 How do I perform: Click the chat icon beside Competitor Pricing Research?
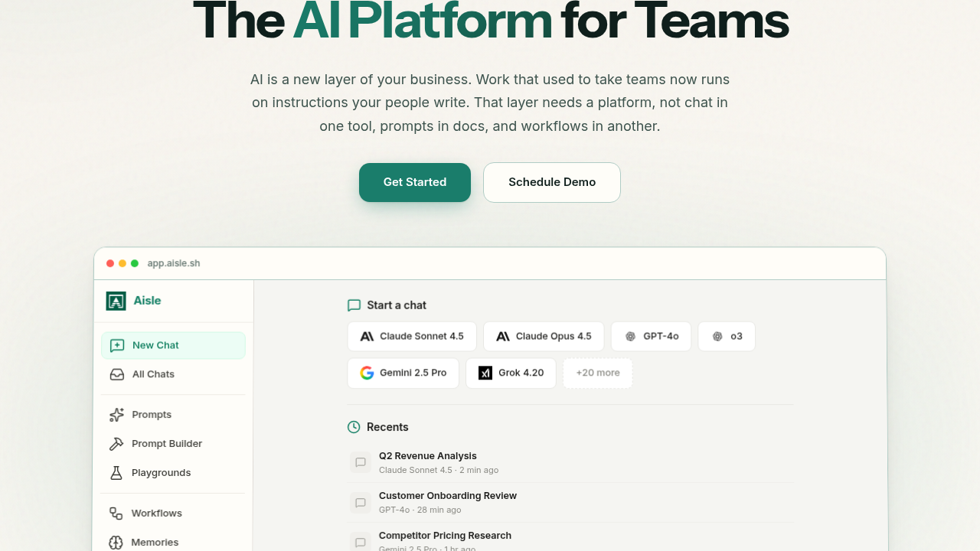(x=361, y=542)
